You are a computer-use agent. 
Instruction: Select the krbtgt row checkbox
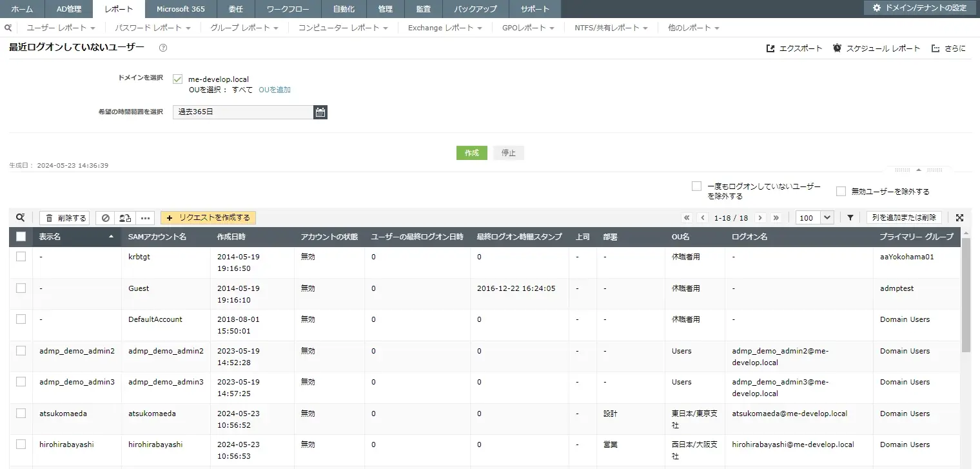(x=21, y=257)
